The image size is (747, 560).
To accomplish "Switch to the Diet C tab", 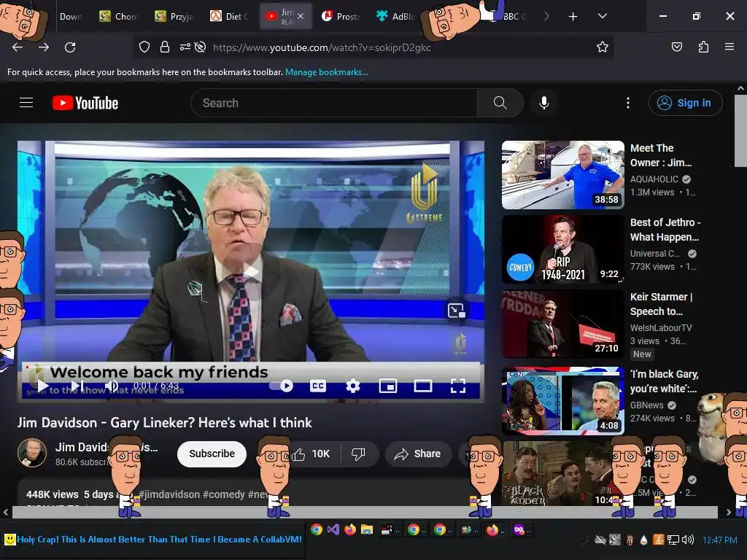I will point(231,16).
